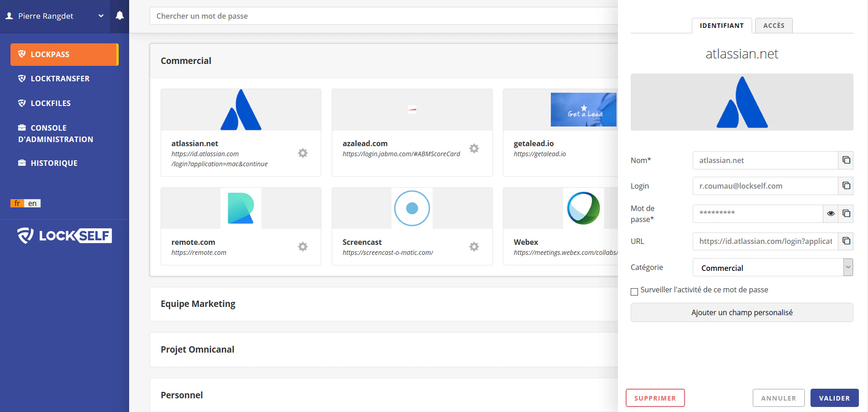868x412 pixels.
Task: Click the URL input field
Action: (765, 241)
